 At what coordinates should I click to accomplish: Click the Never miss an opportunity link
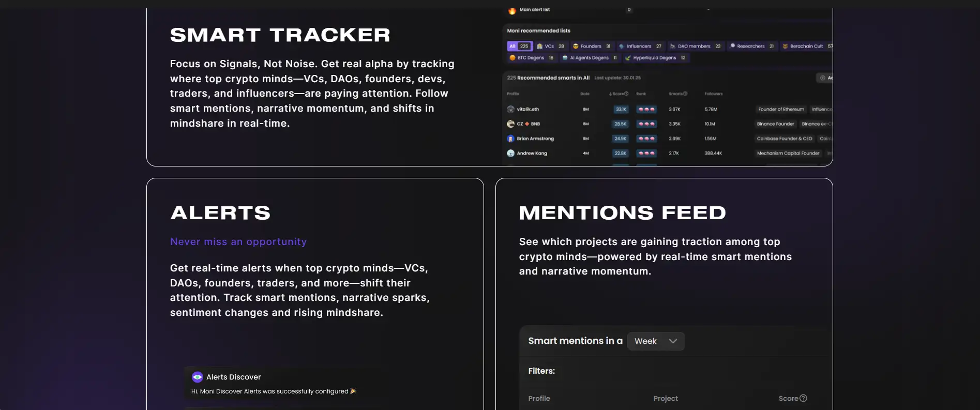[238, 241]
